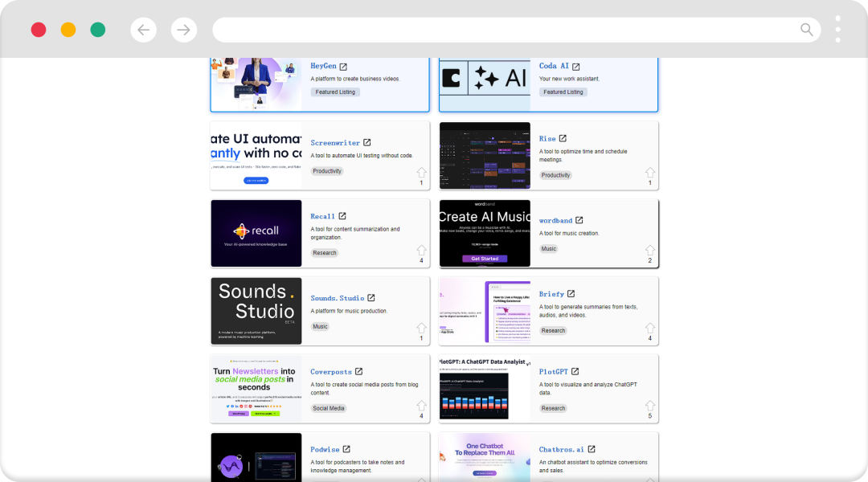This screenshot has height=482, width=868.
Task: Select Social Media tag on Coverposts card
Action: pos(328,408)
